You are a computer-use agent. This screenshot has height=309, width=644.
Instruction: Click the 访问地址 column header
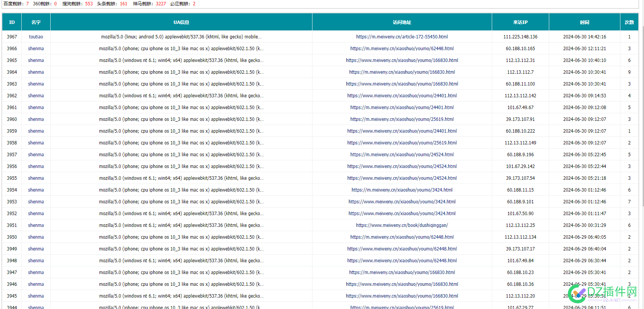(402, 22)
